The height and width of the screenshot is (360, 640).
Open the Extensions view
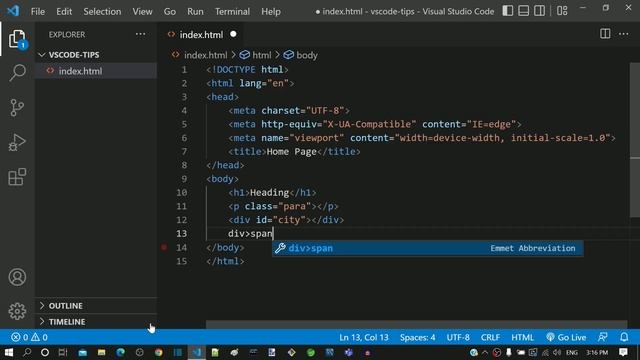coord(17,177)
